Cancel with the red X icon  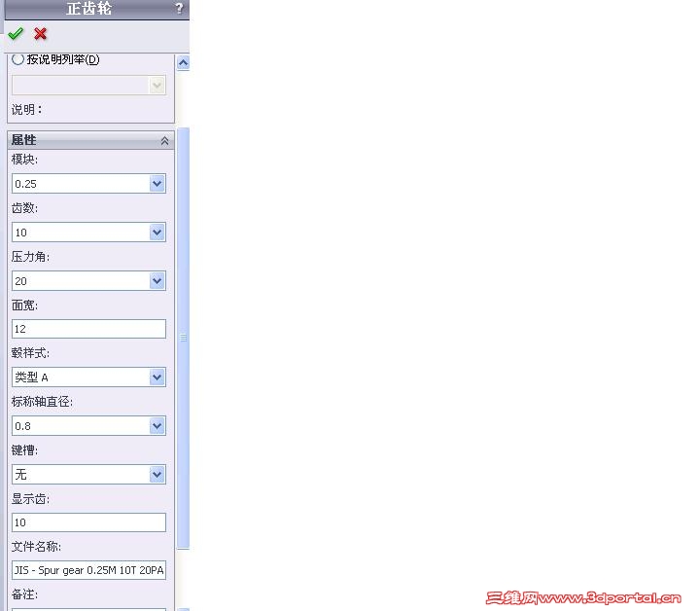pyautogui.click(x=40, y=34)
